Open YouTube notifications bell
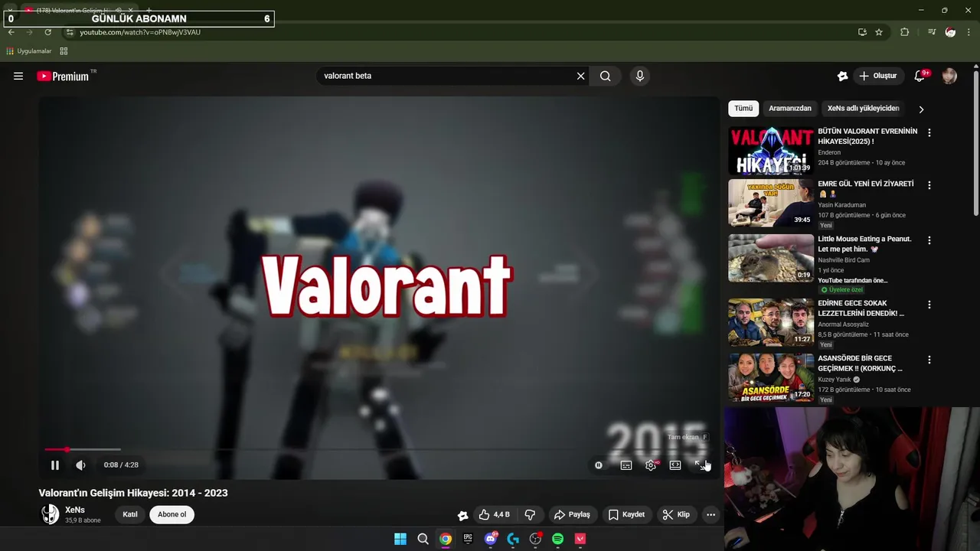 pos(920,76)
